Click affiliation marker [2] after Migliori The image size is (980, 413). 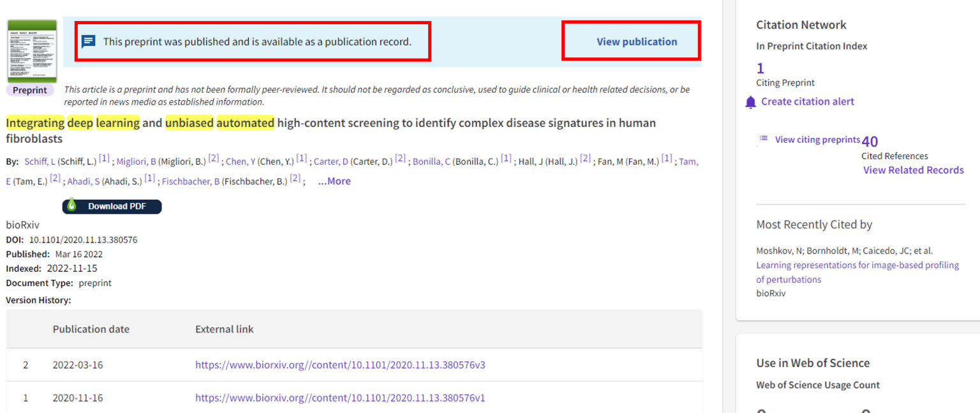click(213, 158)
